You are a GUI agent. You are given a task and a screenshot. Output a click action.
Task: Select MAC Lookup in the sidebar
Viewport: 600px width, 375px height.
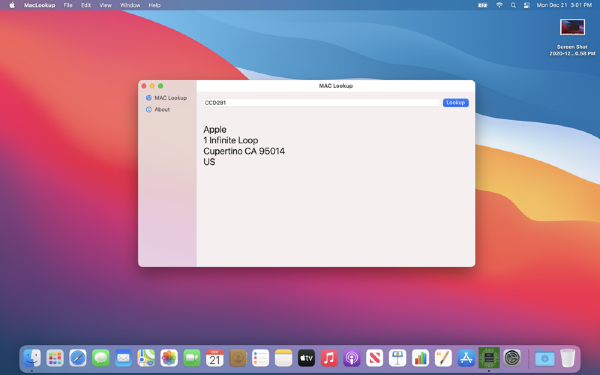166,98
